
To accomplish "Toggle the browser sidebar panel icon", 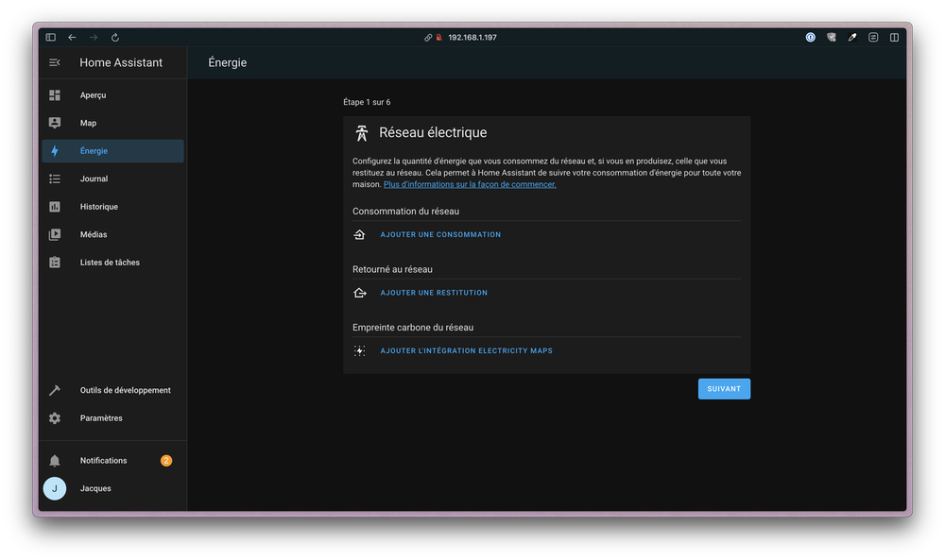I will pos(51,38).
